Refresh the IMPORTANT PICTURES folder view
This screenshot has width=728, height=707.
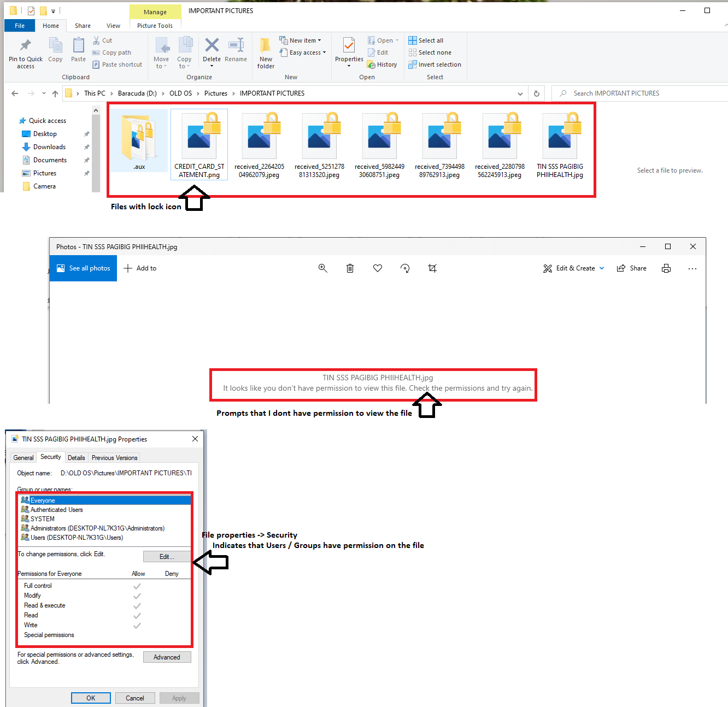coord(537,93)
